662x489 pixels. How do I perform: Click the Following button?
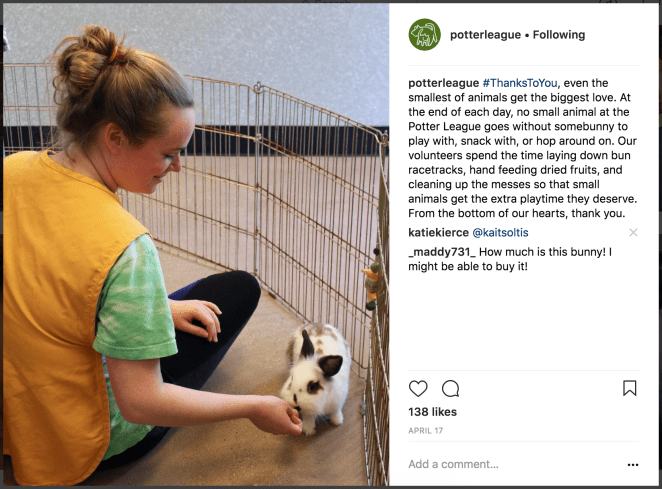click(559, 35)
